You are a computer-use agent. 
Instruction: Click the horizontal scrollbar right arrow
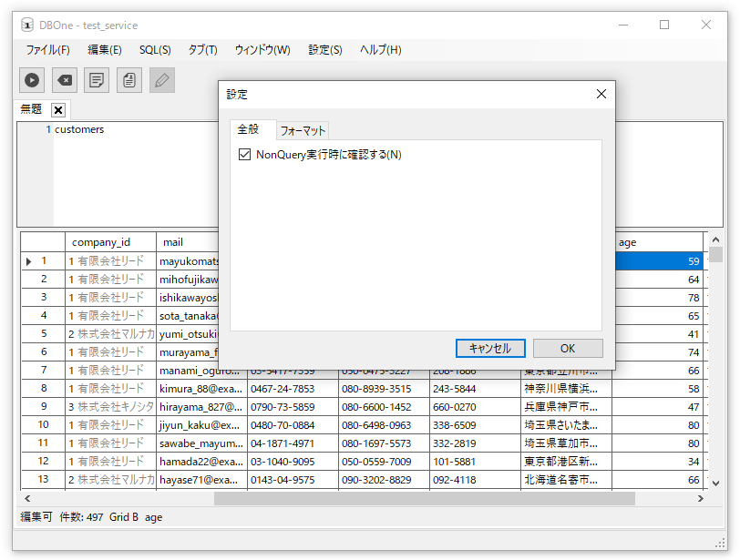(x=700, y=499)
